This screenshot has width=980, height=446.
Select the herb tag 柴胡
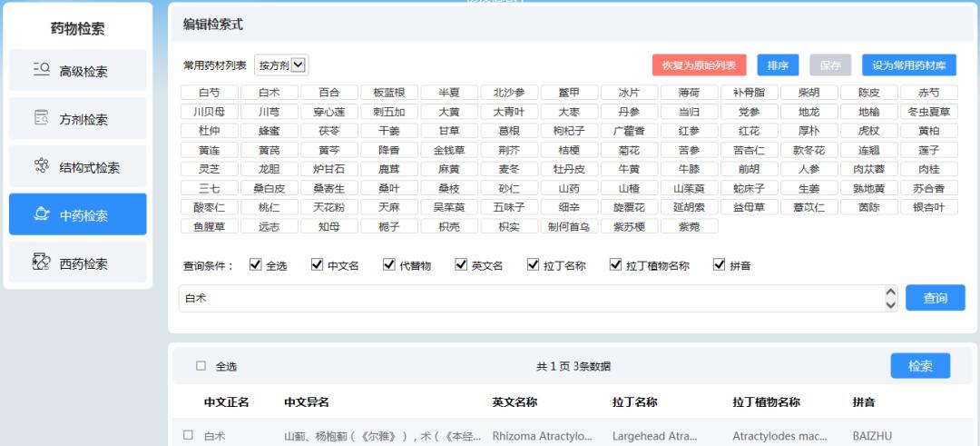[809, 93]
